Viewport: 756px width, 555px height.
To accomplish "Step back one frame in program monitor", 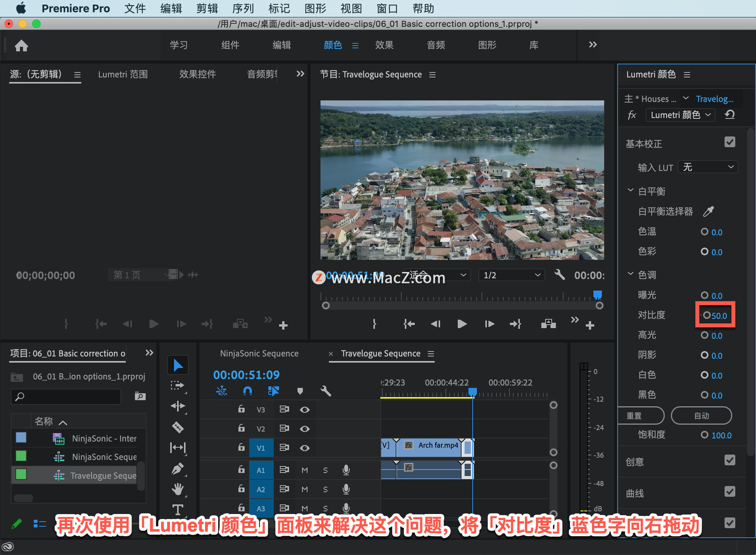I will [435, 324].
